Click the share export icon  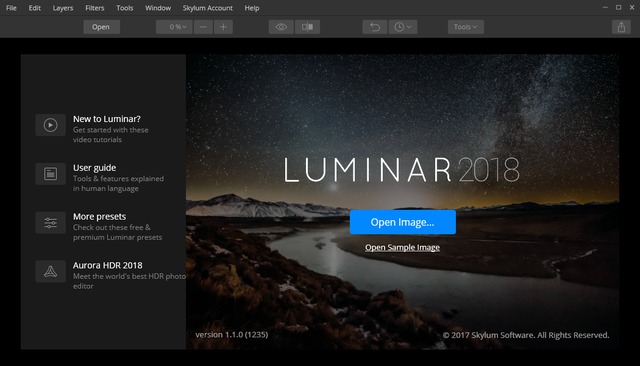click(x=621, y=27)
